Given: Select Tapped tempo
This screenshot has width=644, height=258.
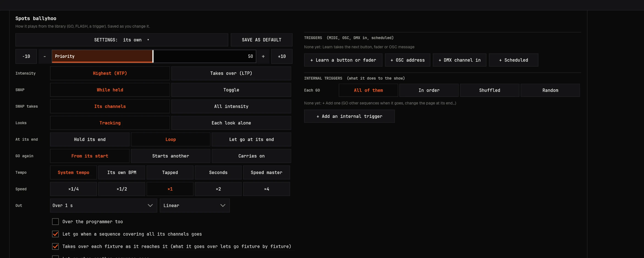Looking at the screenshot, I should (170, 172).
